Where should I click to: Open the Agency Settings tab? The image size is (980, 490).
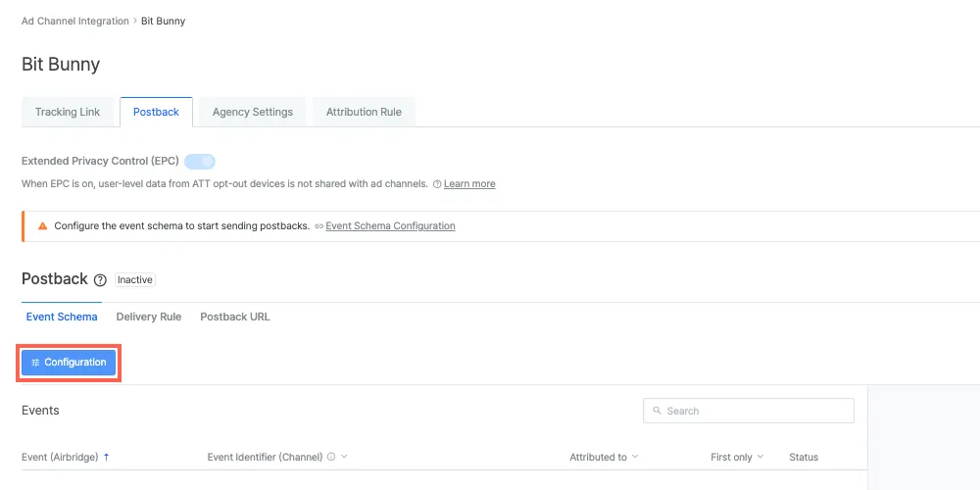pos(253,112)
